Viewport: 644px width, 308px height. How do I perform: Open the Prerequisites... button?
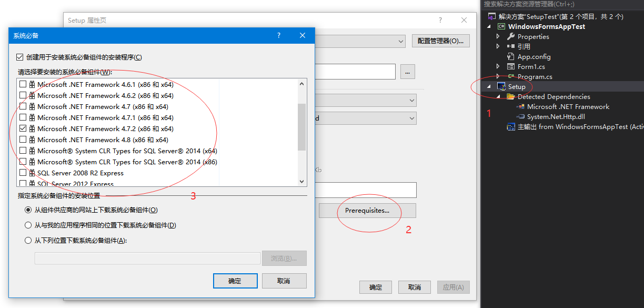[367, 211]
